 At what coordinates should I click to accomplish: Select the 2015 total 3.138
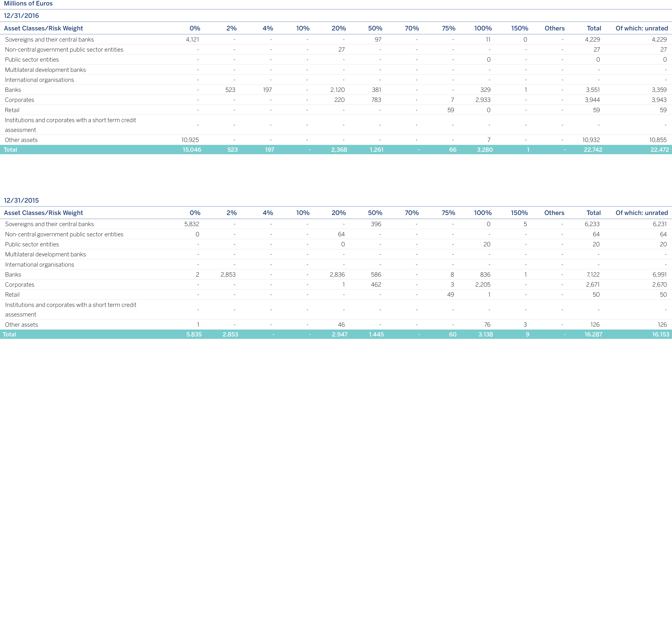[x=486, y=335]
